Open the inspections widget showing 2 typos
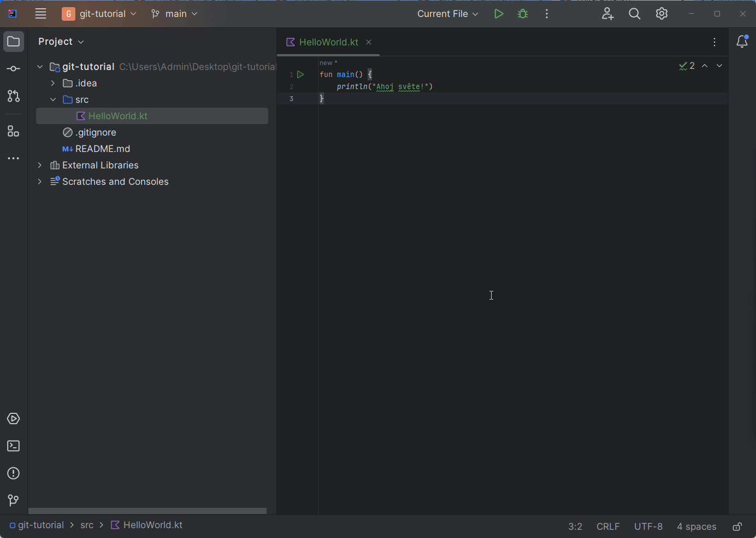This screenshot has height=538, width=756. click(x=687, y=66)
